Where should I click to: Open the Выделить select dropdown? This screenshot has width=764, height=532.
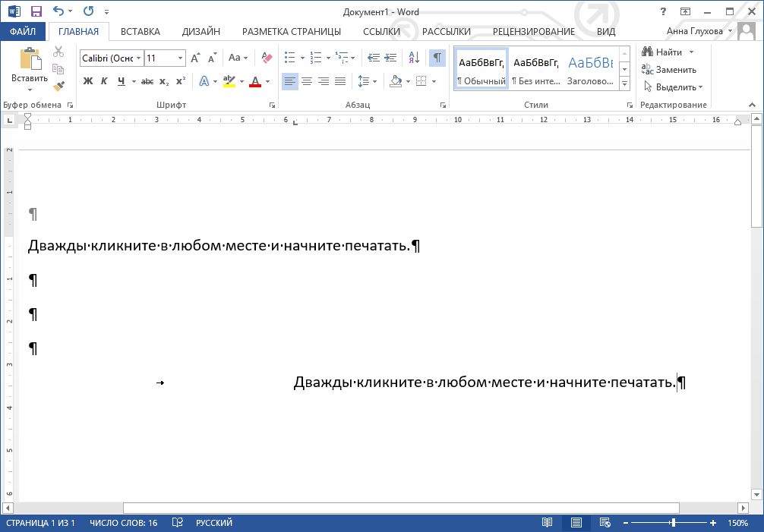(674, 87)
